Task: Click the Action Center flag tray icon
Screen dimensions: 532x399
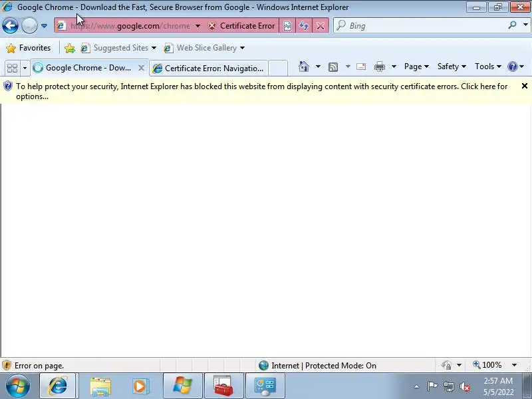Action: click(x=432, y=386)
